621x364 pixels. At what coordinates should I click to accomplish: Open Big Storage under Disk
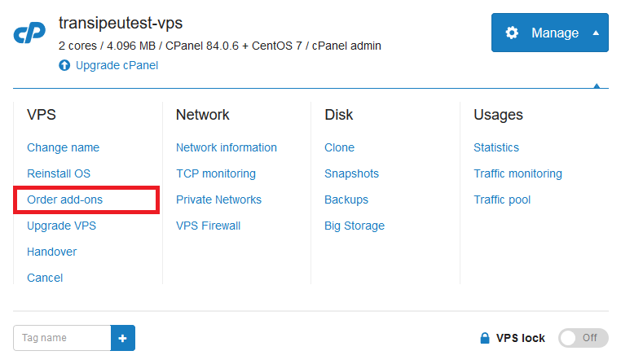tap(355, 226)
